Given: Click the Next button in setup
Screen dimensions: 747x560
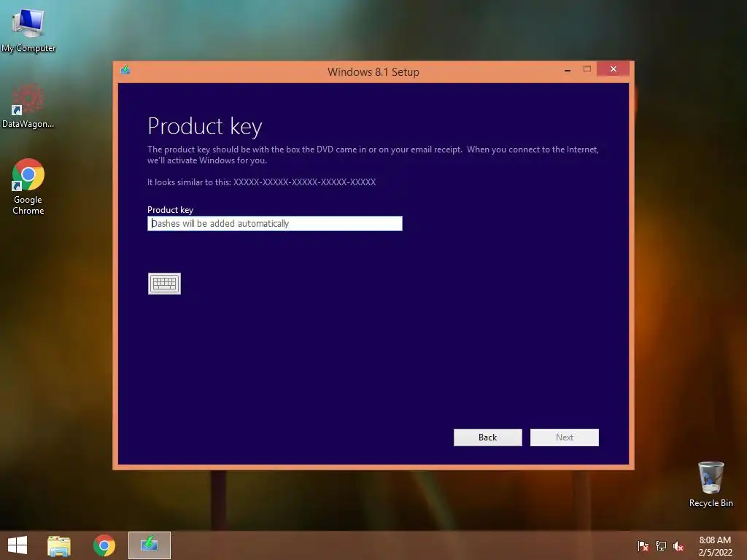Looking at the screenshot, I should pos(564,437).
